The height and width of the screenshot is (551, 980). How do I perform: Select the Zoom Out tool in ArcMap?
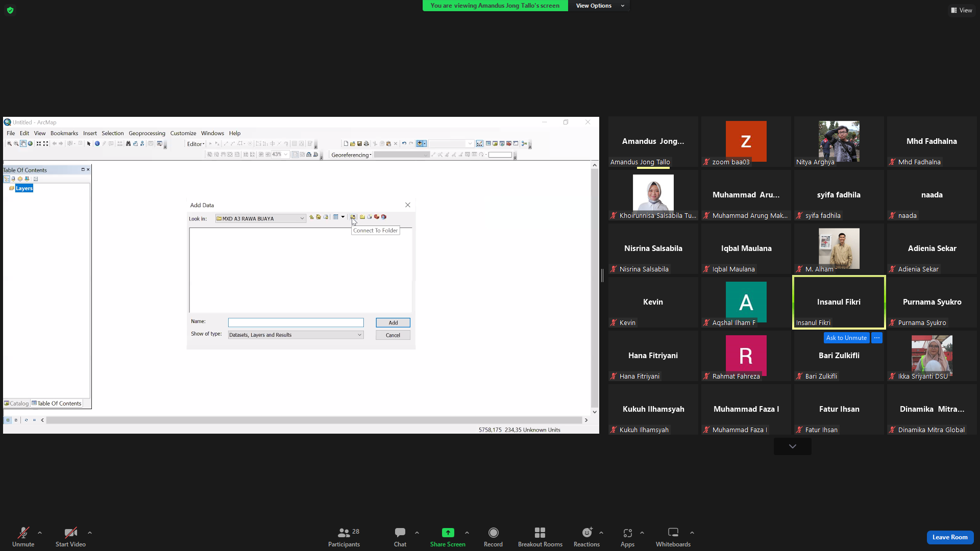[x=16, y=144]
